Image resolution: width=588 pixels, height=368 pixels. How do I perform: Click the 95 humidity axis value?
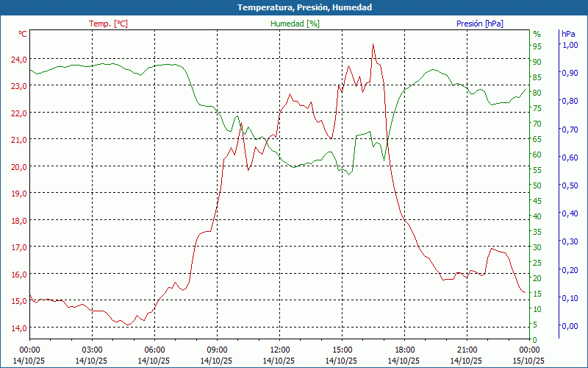tap(537, 46)
